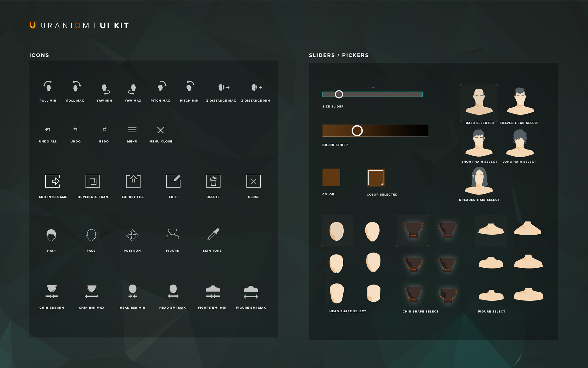Viewport: 588px width, 368px height.
Task: Select the Yaw Min icon
Action: click(x=105, y=89)
